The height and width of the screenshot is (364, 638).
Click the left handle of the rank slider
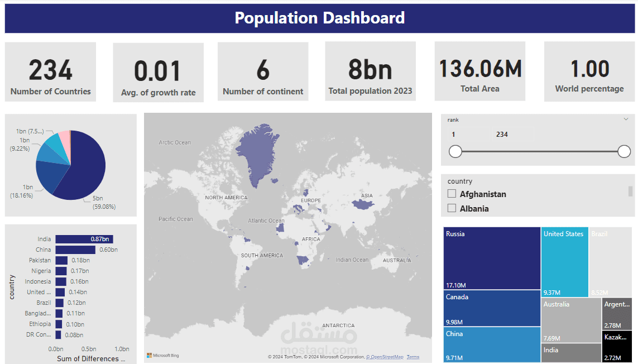click(455, 151)
